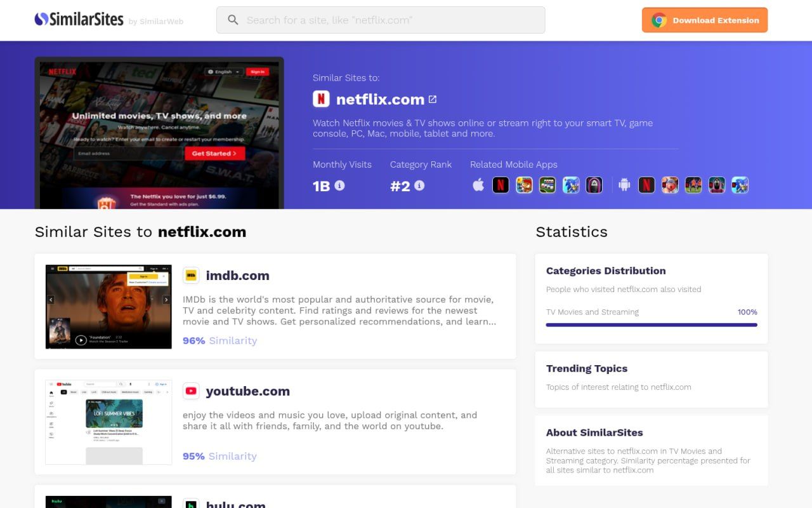The height and width of the screenshot is (508, 812).
Task: Click the "#2" category rank value
Action: (x=400, y=186)
